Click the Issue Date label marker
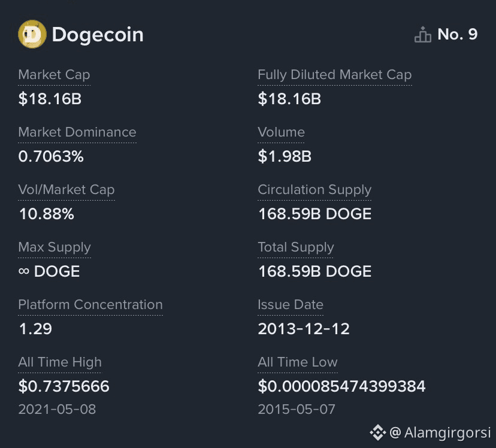The height and width of the screenshot is (448, 496). [291, 304]
